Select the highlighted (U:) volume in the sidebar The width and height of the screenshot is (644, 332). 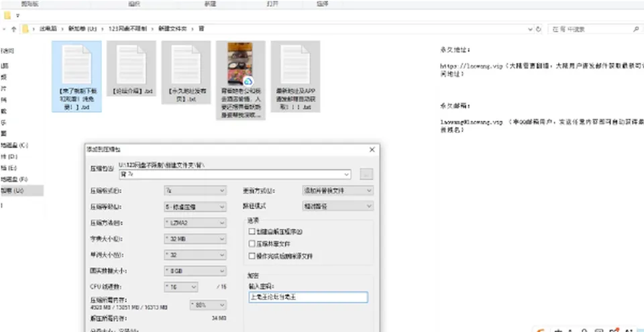coord(21,190)
